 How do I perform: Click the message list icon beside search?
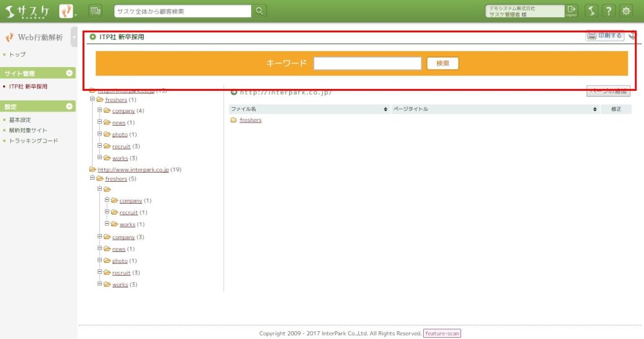tap(95, 11)
